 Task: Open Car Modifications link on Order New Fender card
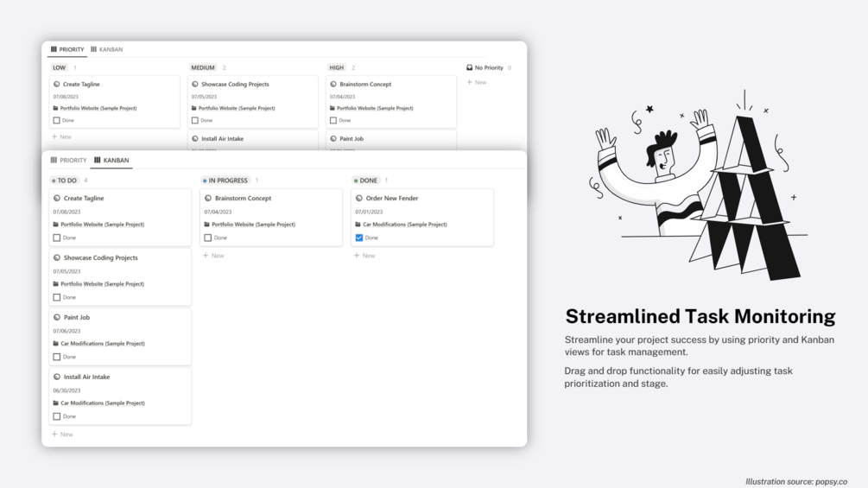point(405,224)
